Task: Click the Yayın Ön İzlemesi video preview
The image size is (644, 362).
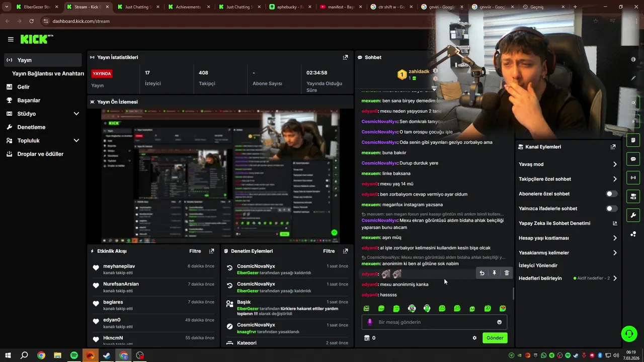Action: coord(220,176)
